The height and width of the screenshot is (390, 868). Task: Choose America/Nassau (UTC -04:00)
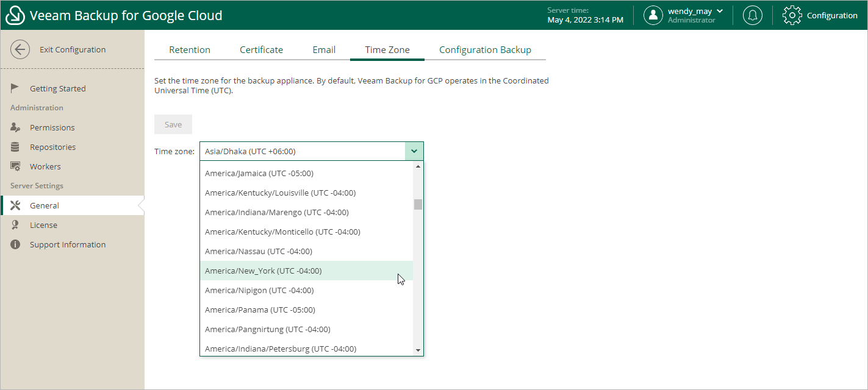tap(306, 251)
